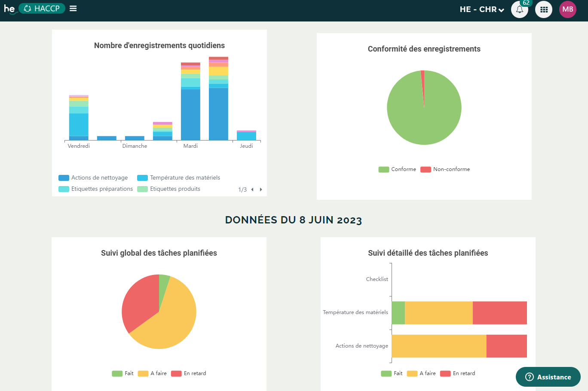Go to previous legend page arrow
This screenshot has height=391, width=588.
coord(252,189)
